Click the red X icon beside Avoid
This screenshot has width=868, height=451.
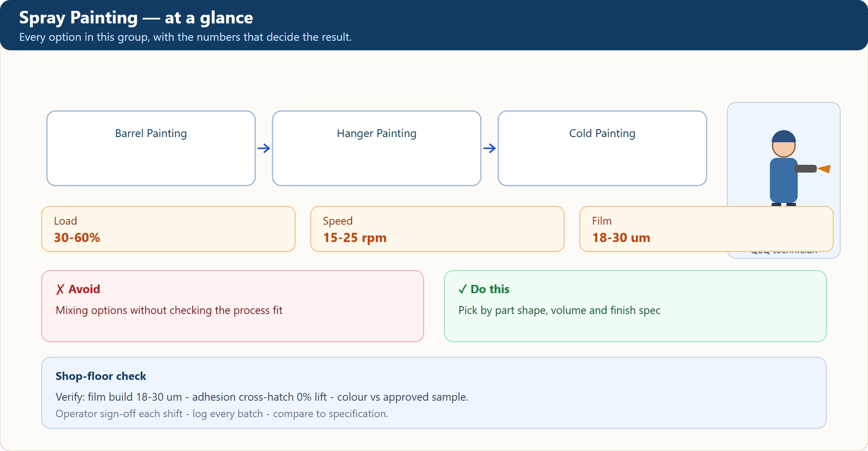60,289
